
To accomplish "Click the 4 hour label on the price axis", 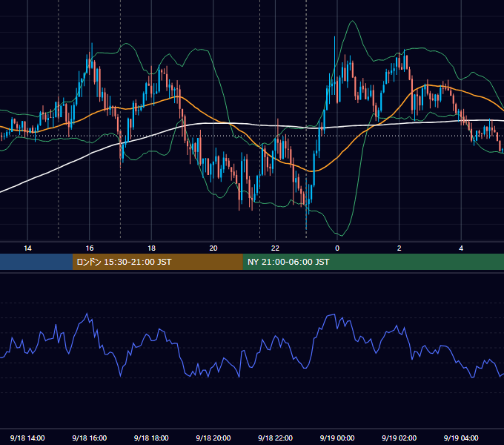I will (461, 248).
